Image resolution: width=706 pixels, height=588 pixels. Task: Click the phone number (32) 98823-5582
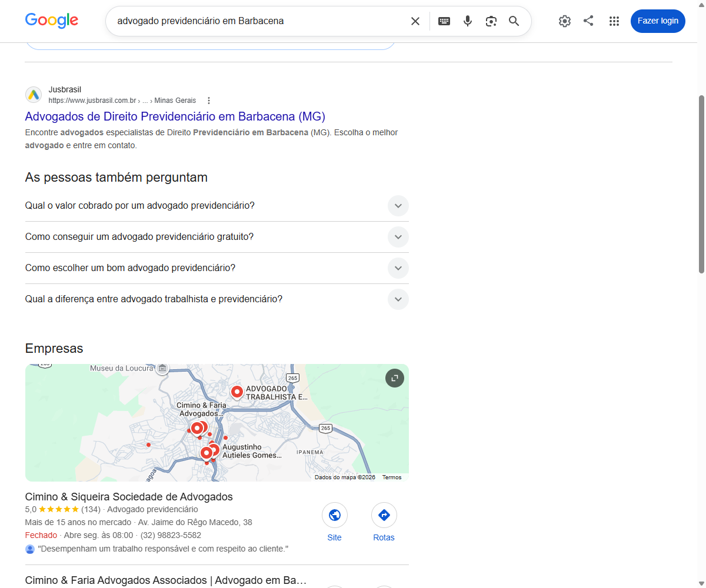[172, 536]
